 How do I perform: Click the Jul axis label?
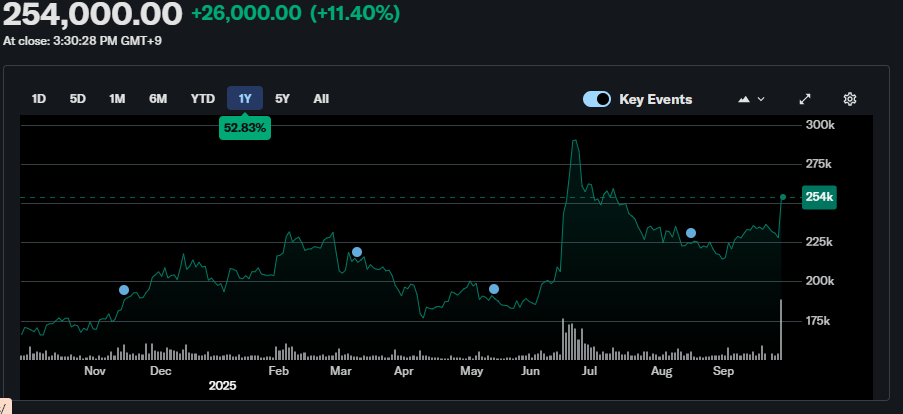pos(590,371)
